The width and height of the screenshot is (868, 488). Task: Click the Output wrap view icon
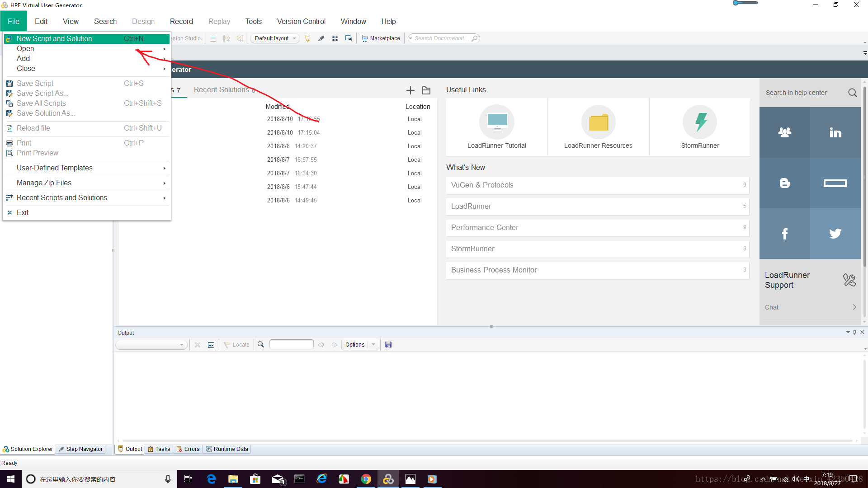[x=211, y=345]
